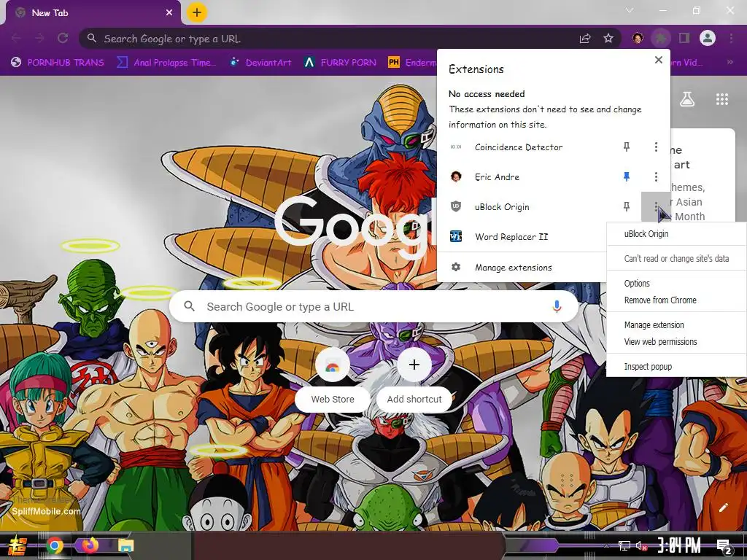Pin the uBlock Origin extension

tap(627, 206)
